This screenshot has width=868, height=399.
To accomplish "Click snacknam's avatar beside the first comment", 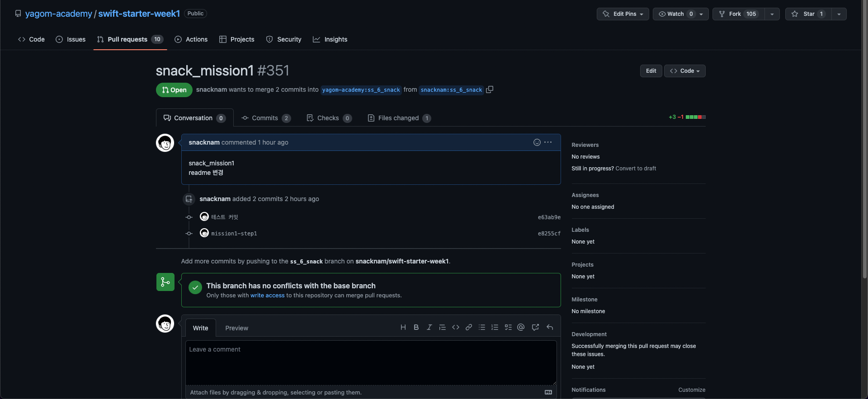I will pos(165,143).
